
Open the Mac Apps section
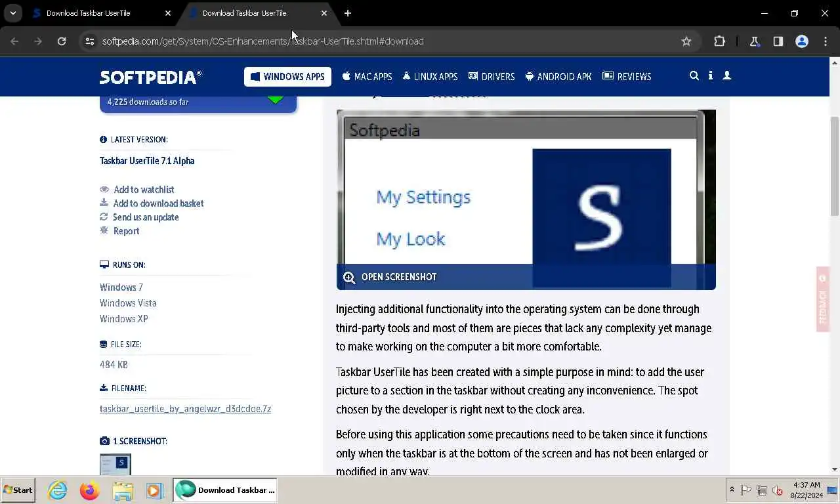click(x=367, y=77)
